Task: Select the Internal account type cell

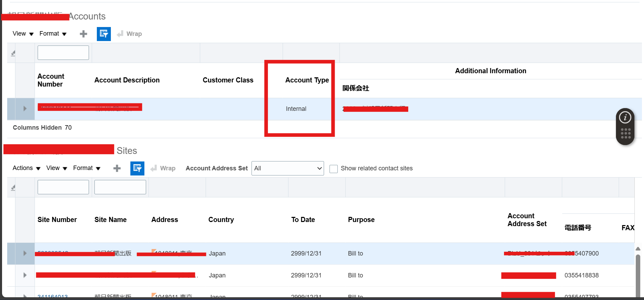Action: point(296,109)
